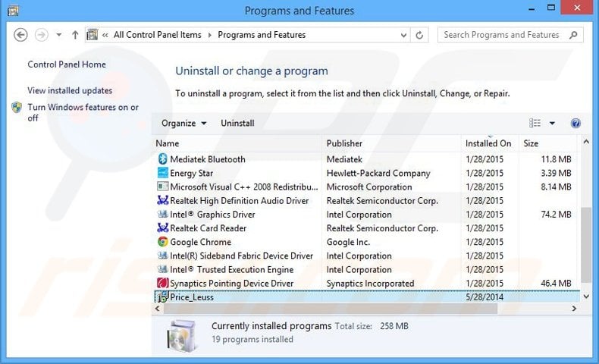Sort by the Publisher column header
Viewport: 599px width, 364px height.
click(x=392, y=143)
